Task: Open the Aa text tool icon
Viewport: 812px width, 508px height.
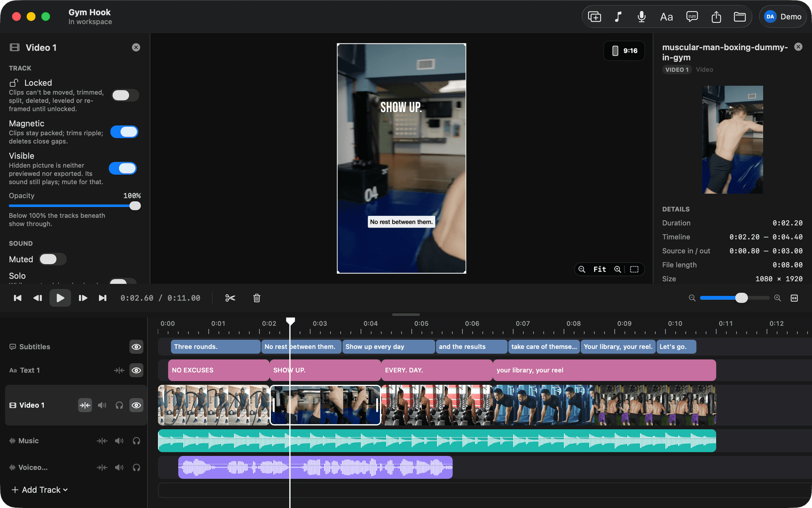Action: 666,17
